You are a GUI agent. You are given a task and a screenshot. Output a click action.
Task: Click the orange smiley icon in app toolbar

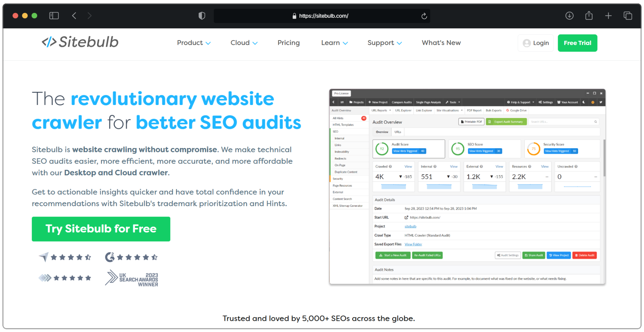593,102
